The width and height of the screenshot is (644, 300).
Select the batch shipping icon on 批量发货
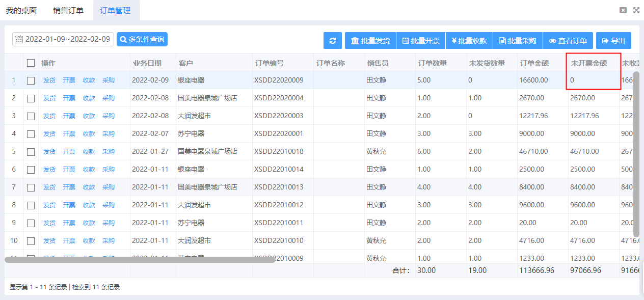coord(355,40)
